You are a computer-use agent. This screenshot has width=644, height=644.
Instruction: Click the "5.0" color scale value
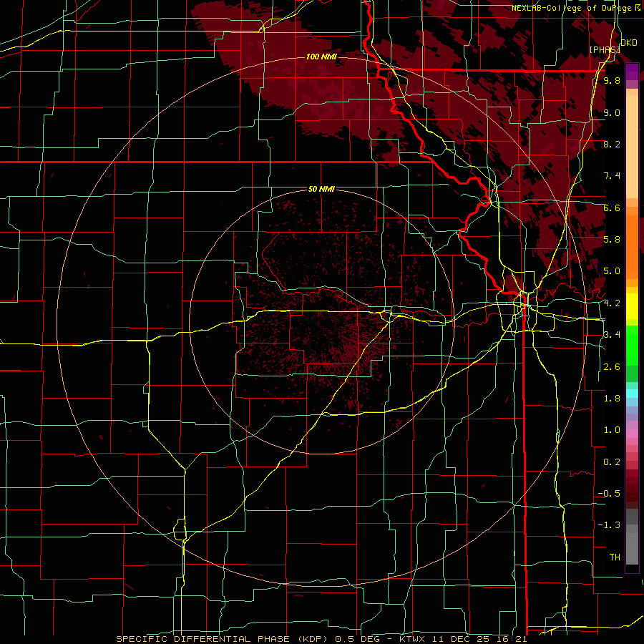pyautogui.click(x=612, y=271)
